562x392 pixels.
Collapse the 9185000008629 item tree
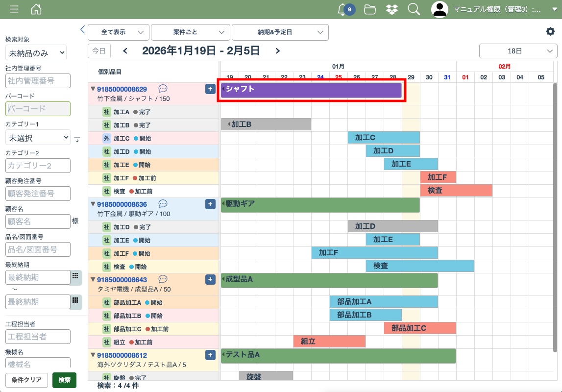pos(93,89)
